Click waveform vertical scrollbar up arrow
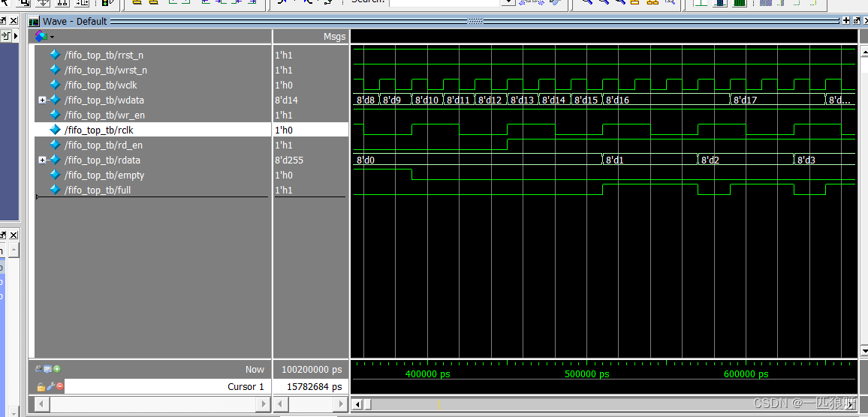 (x=865, y=52)
